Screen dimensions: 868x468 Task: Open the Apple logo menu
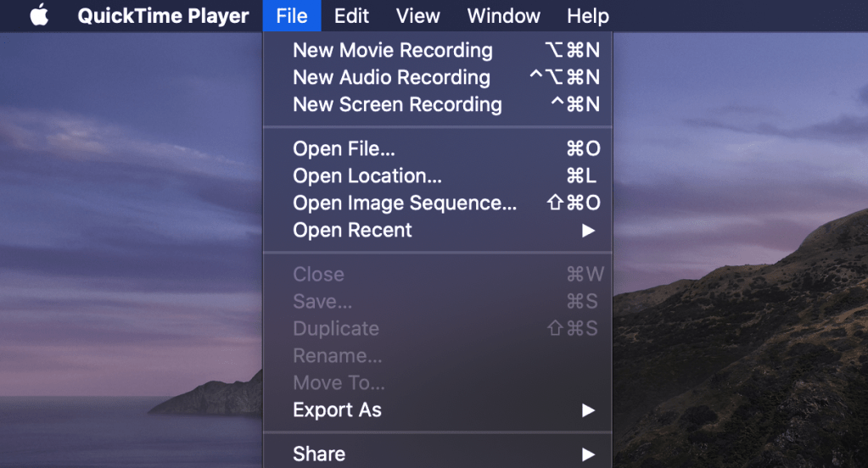39,16
